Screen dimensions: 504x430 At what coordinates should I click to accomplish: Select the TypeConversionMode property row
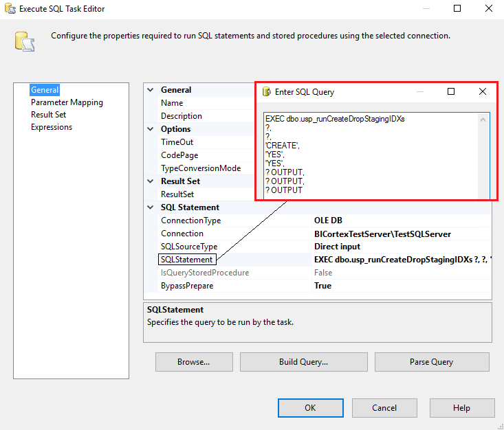[x=206, y=168]
